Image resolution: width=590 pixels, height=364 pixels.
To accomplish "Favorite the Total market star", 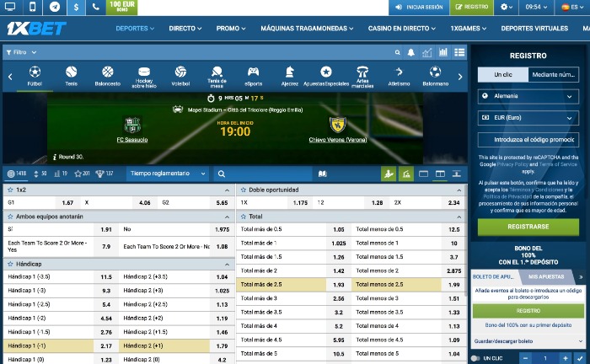I will coord(244,217).
